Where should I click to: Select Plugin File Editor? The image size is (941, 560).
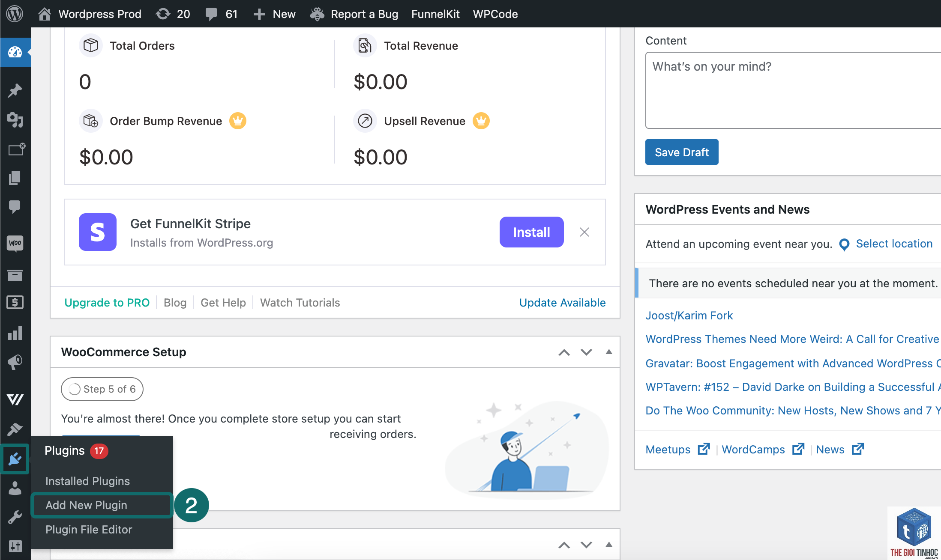tap(89, 530)
